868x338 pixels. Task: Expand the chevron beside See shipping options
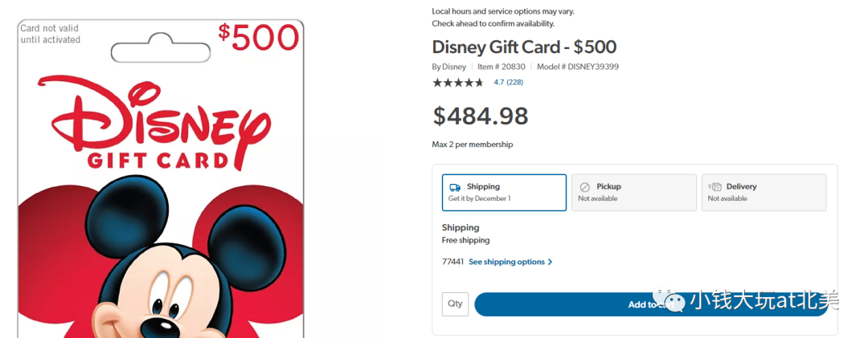tap(551, 262)
